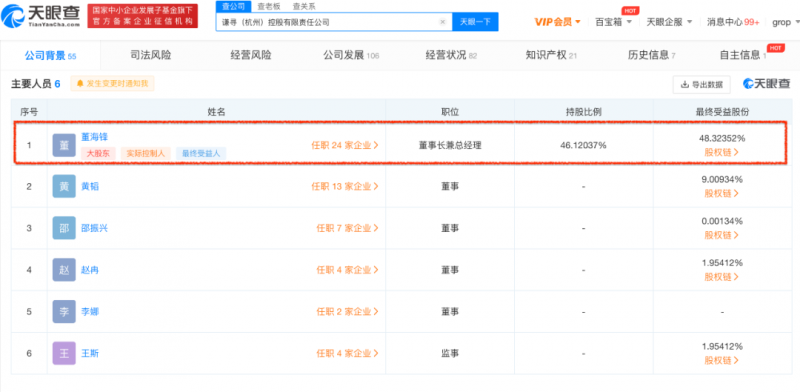Select 司法风险 tab
This screenshot has width=800, height=392.
click(x=151, y=56)
